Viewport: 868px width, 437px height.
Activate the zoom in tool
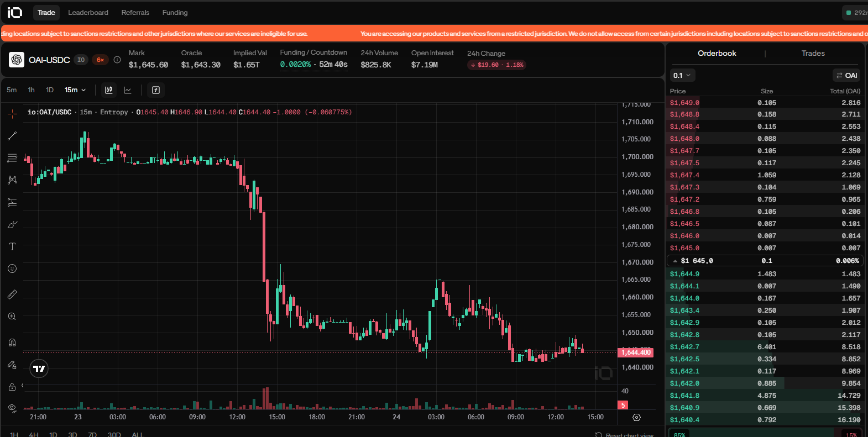coord(12,317)
